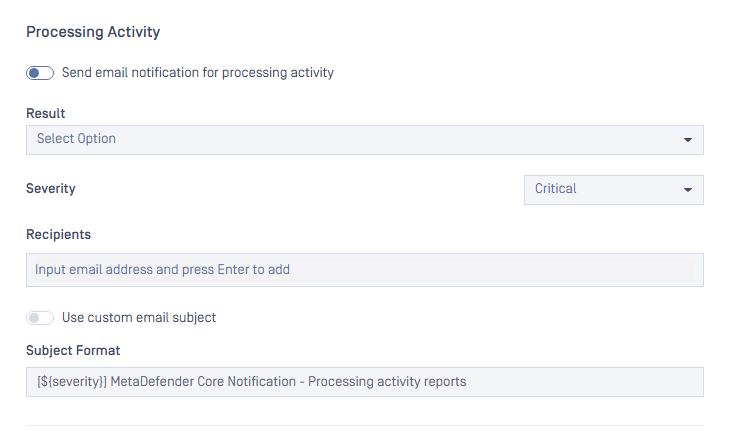Viewport: 733px width, 442px height.
Task: Click inside the Subject Format text field
Action: click(365, 382)
